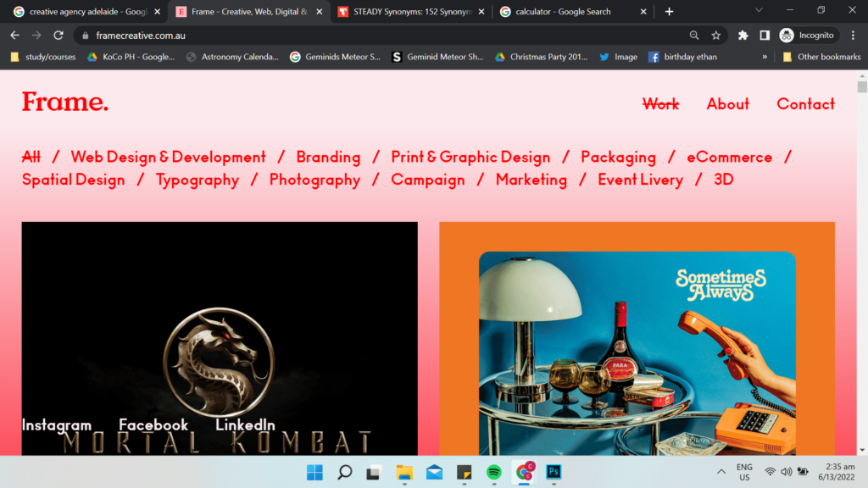Visit the Instagram link
The image size is (868, 488).
[x=57, y=425]
